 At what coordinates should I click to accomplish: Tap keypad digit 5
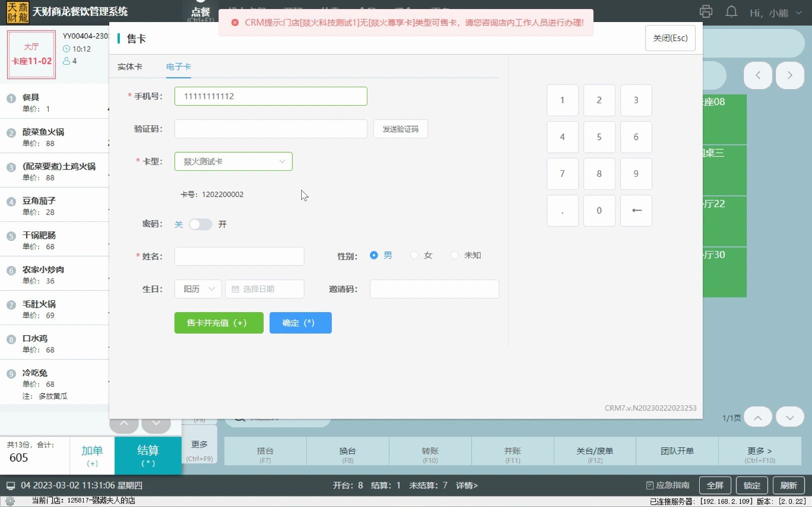pos(599,137)
